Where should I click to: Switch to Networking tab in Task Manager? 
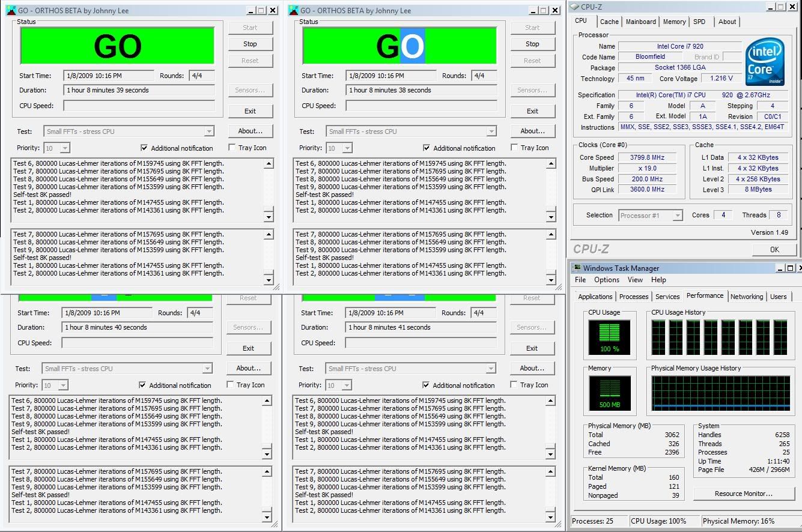747,297
